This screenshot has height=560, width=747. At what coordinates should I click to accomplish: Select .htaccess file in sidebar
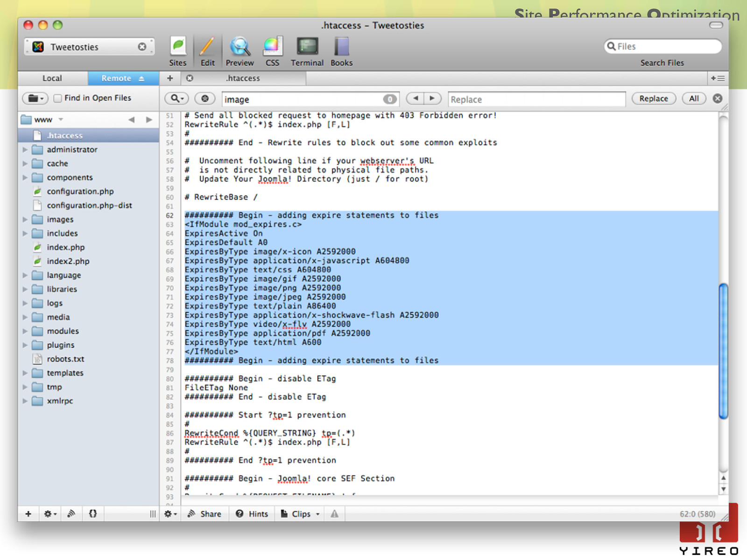coord(89,135)
